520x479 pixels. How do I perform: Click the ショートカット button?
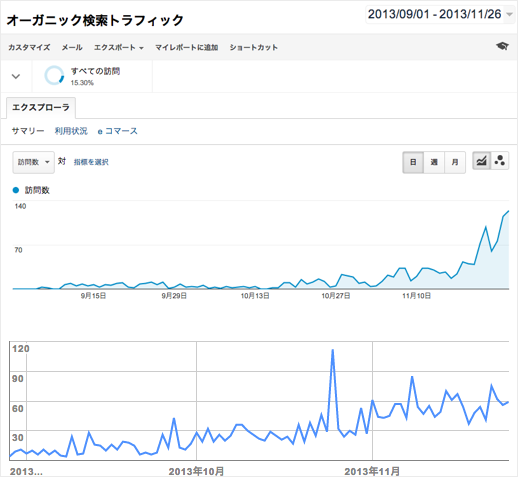[254, 47]
